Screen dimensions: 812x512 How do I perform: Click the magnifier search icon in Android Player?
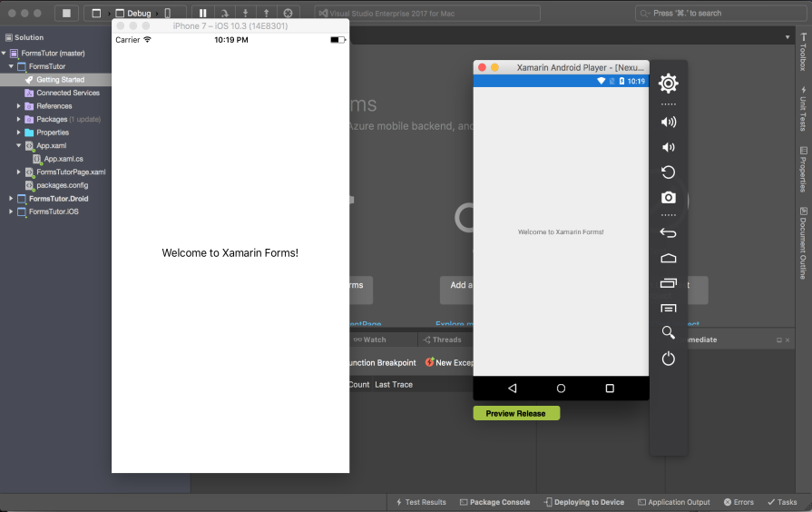pos(668,332)
